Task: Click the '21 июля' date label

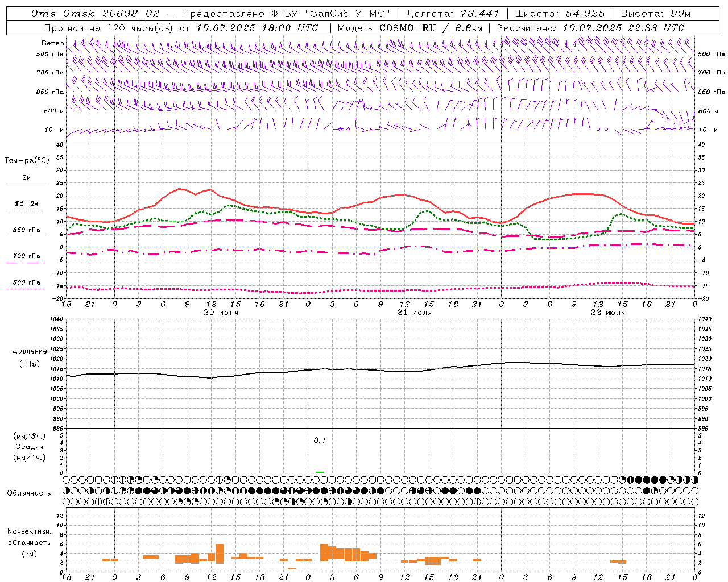Action: (x=414, y=313)
